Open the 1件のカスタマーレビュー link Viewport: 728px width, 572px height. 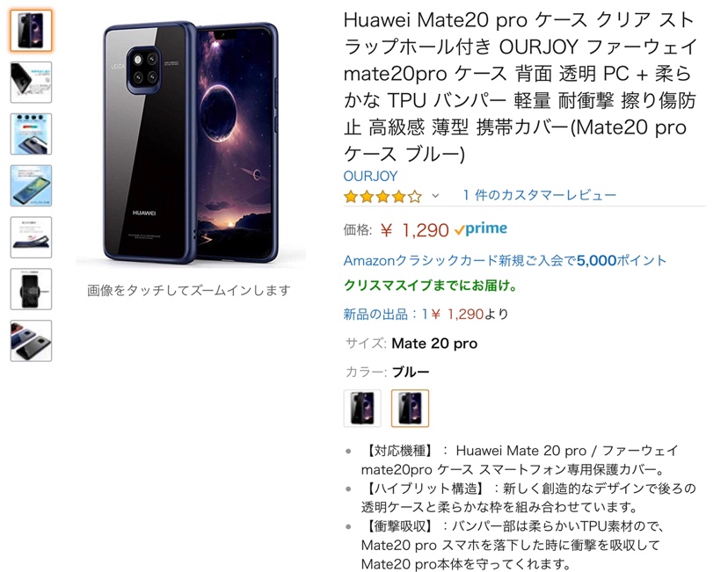(540, 195)
